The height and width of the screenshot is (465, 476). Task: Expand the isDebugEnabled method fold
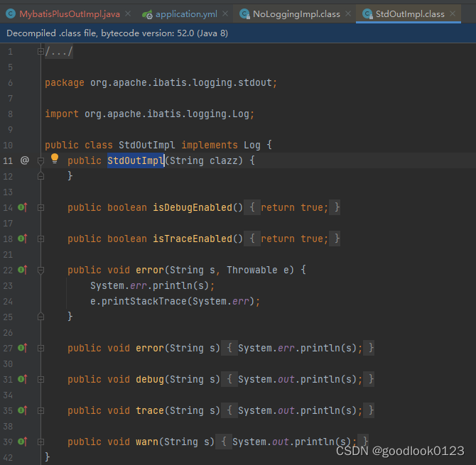point(40,207)
